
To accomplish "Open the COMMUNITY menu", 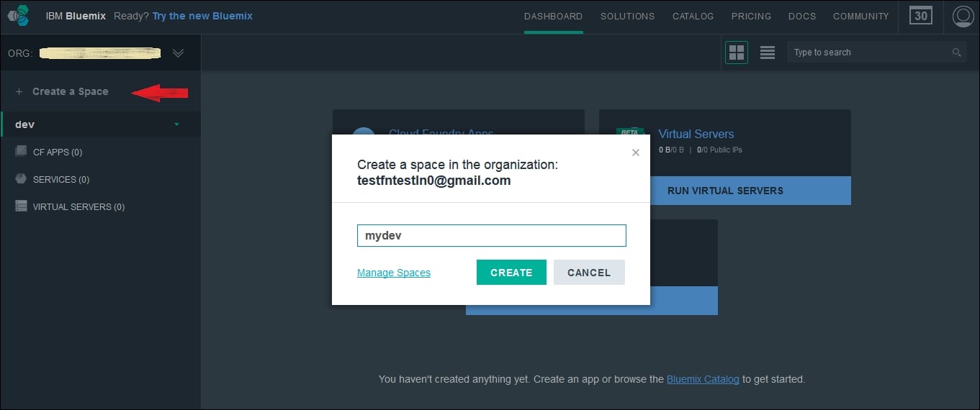I will pyautogui.click(x=860, y=16).
